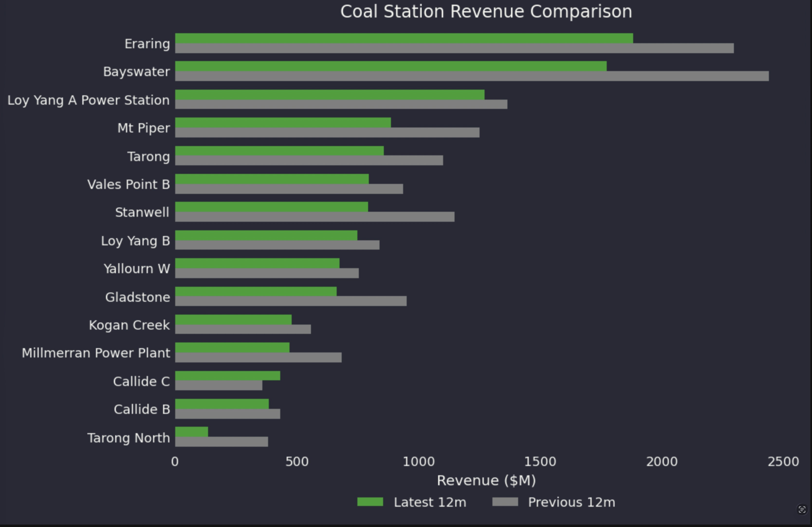Click Eraring's green Latest 12m bar

coord(404,38)
